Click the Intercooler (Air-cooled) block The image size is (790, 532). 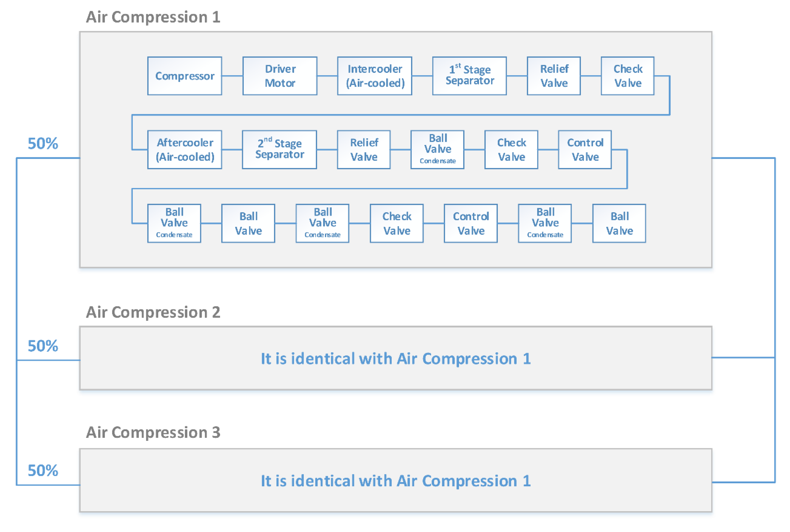point(374,76)
